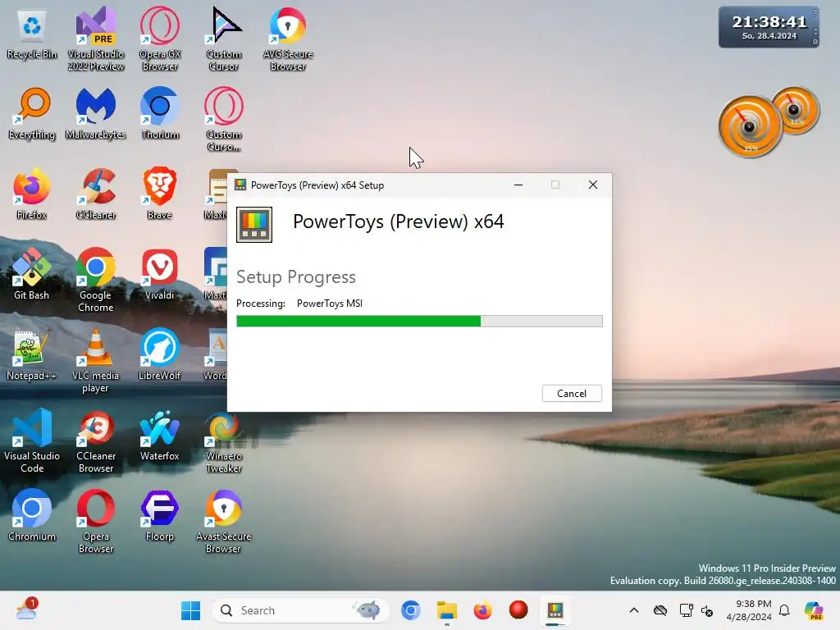Click the PowerToys logo in setup dialog

click(x=254, y=225)
